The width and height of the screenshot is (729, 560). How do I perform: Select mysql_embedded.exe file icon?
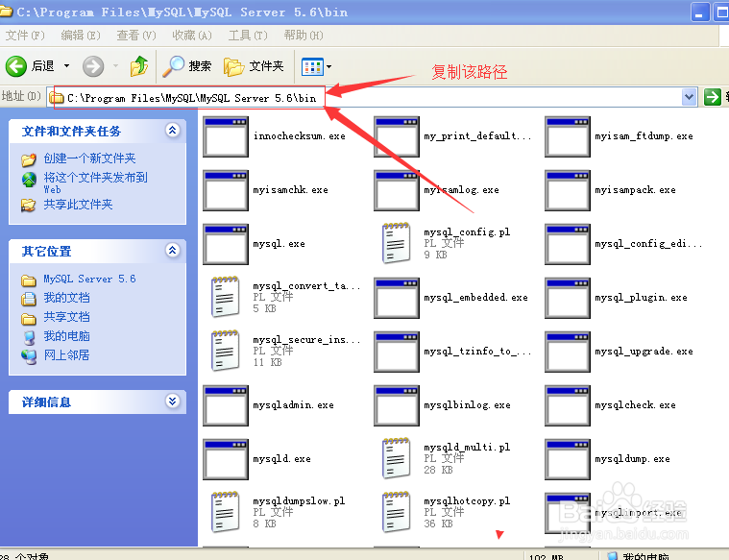(x=397, y=298)
